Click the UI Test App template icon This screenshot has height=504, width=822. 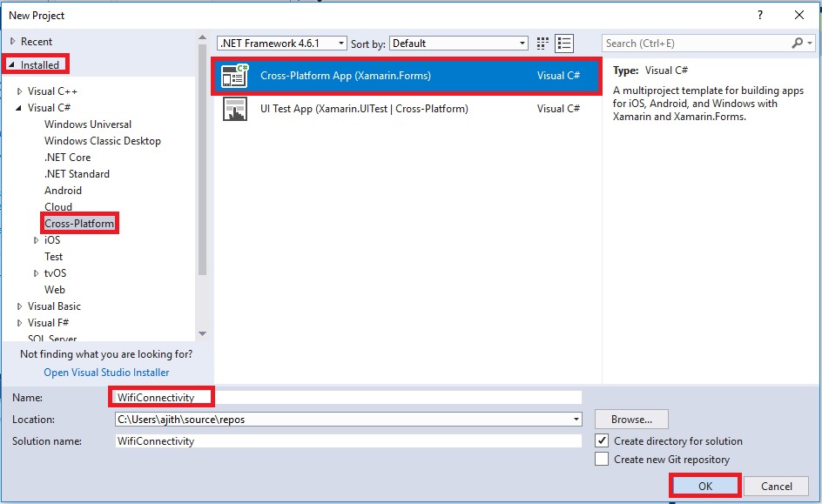point(234,109)
